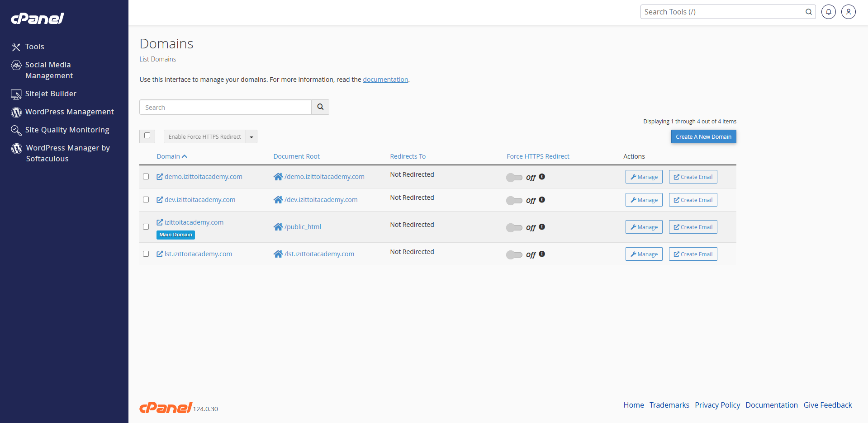Toggle Force HTTPS Redirect for main domain izittoitacademy.com
The height and width of the screenshot is (423, 868).
514,228
